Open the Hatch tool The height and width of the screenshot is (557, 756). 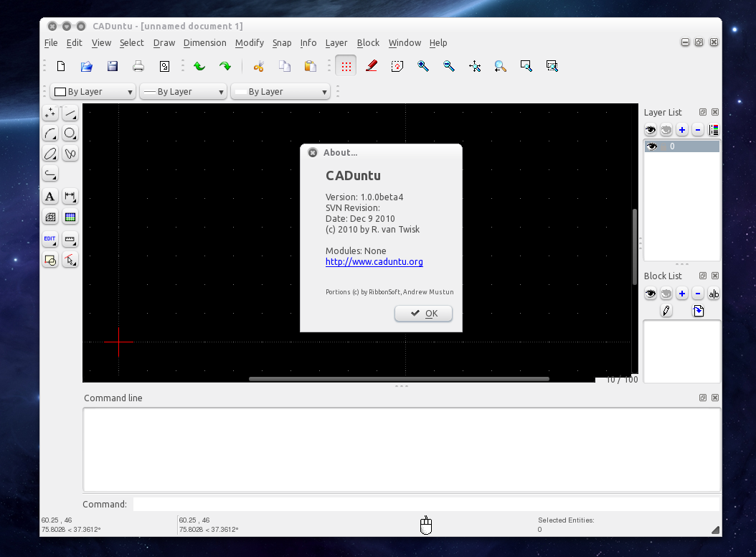click(49, 217)
